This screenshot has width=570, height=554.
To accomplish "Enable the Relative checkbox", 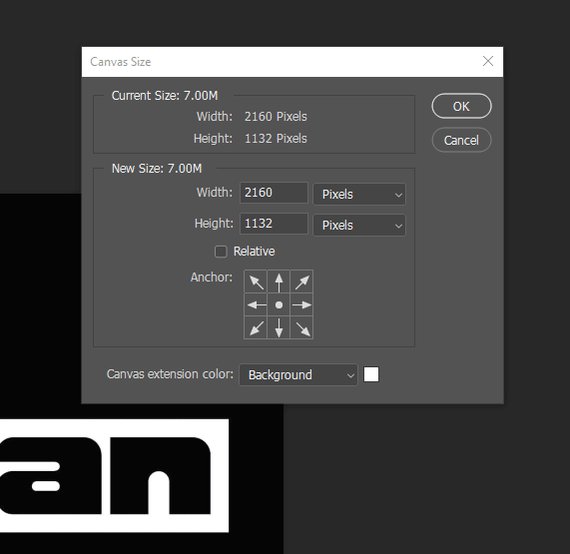I will point(221,252).
